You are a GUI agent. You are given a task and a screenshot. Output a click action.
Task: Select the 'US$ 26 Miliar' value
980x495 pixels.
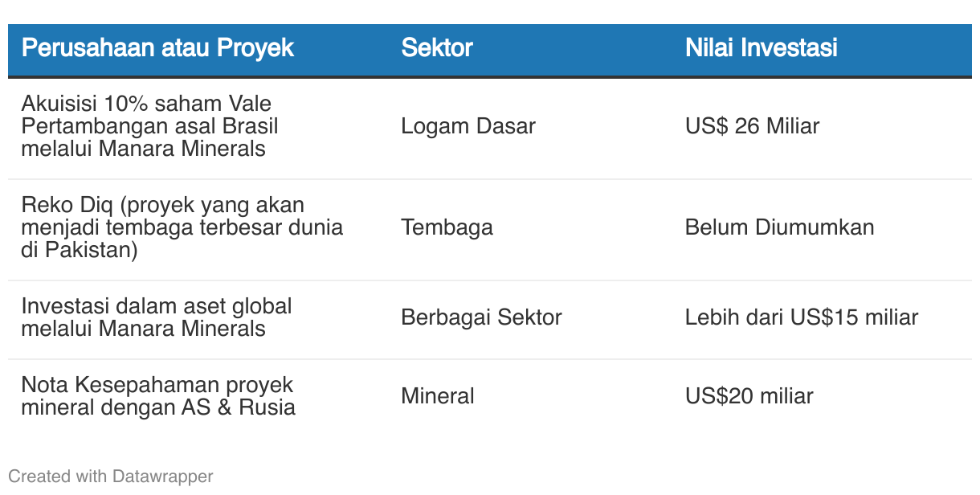[x=753, y=126]
